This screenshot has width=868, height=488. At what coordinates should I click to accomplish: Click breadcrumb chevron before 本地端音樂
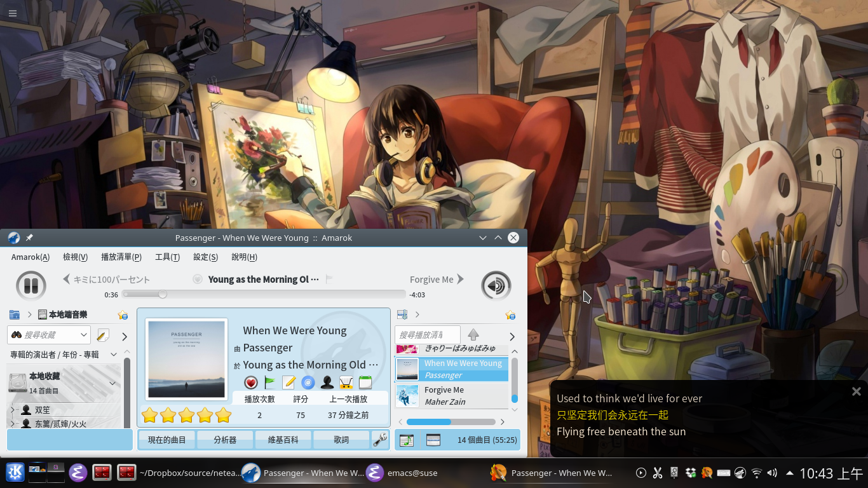tap(30, 315)
